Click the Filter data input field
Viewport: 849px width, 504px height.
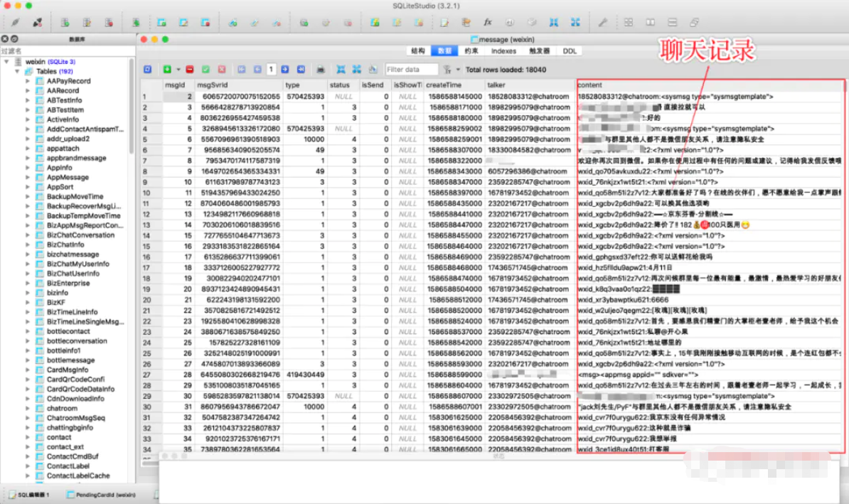click(412, 69)
